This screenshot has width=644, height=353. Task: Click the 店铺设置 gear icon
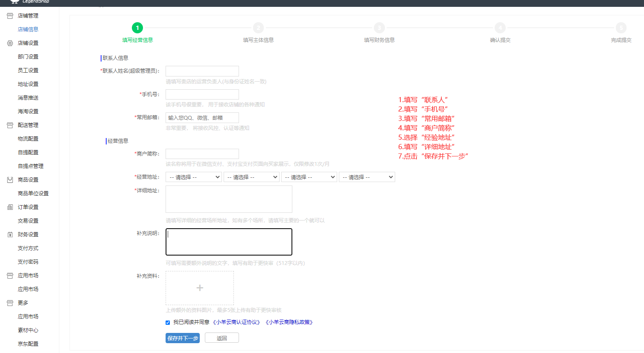pos(10,43)
